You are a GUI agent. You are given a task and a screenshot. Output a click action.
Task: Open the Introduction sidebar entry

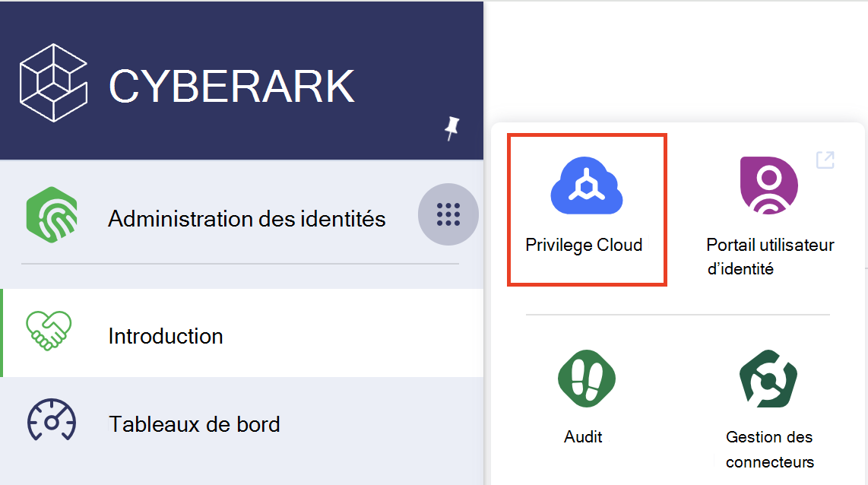166,335
